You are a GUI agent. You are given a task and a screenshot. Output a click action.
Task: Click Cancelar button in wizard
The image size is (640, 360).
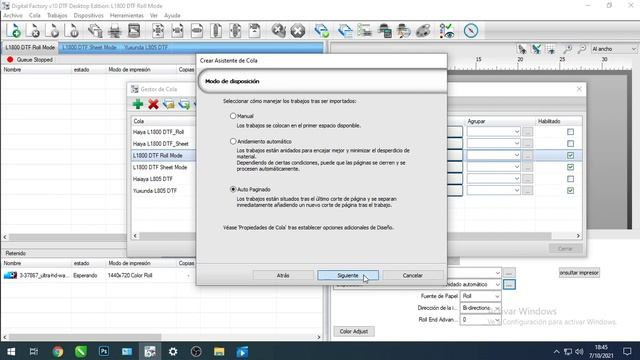click(x=413, y=276)
